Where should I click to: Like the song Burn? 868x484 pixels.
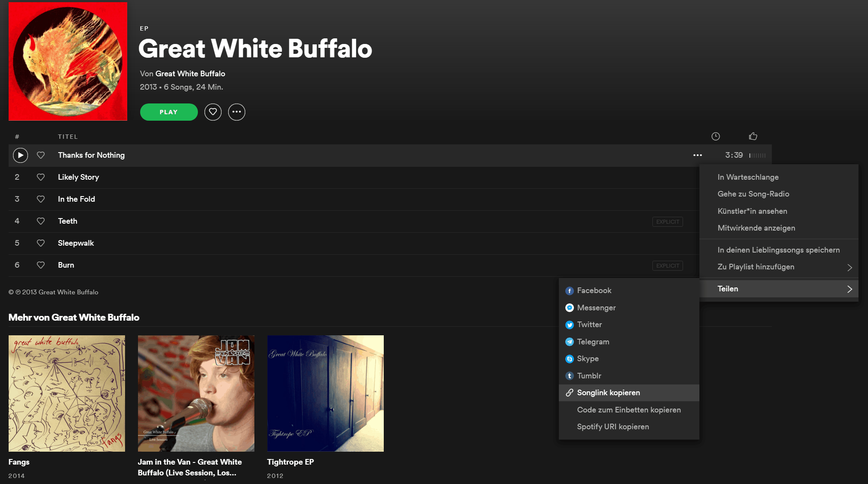coord(41,265)
